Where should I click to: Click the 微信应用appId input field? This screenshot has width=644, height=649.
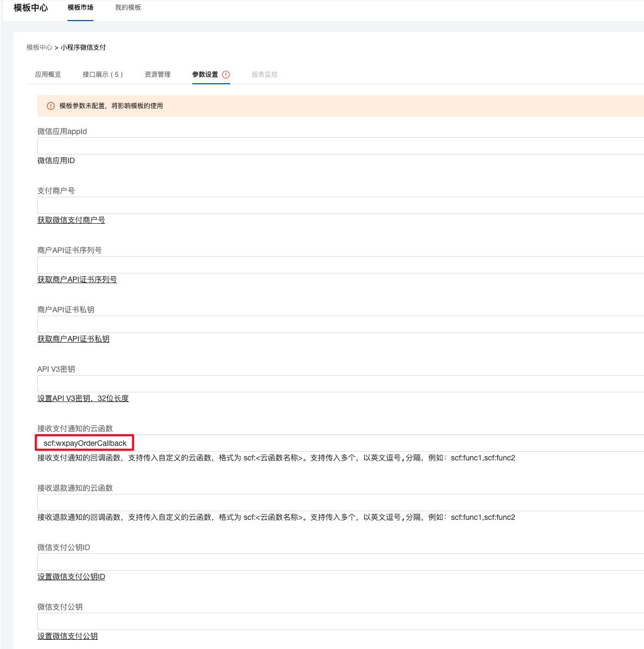pyautogui.click(x=340, y=146)
